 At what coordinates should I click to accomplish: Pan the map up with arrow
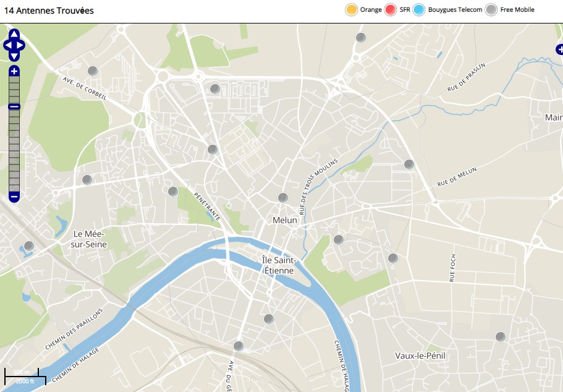pos(14,35)
